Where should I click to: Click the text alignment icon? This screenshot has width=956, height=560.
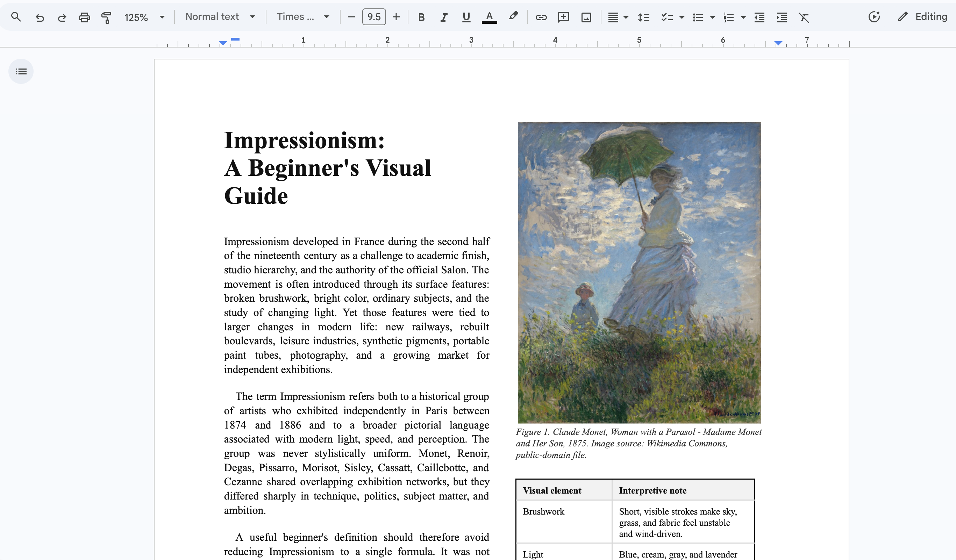pos(613,17)
